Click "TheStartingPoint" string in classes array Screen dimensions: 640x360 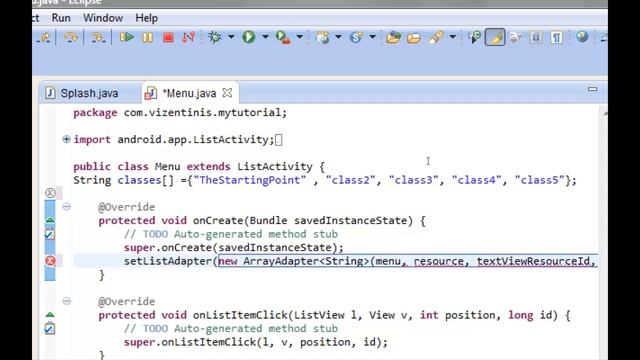pyautogui.click(x=249, y=180)
